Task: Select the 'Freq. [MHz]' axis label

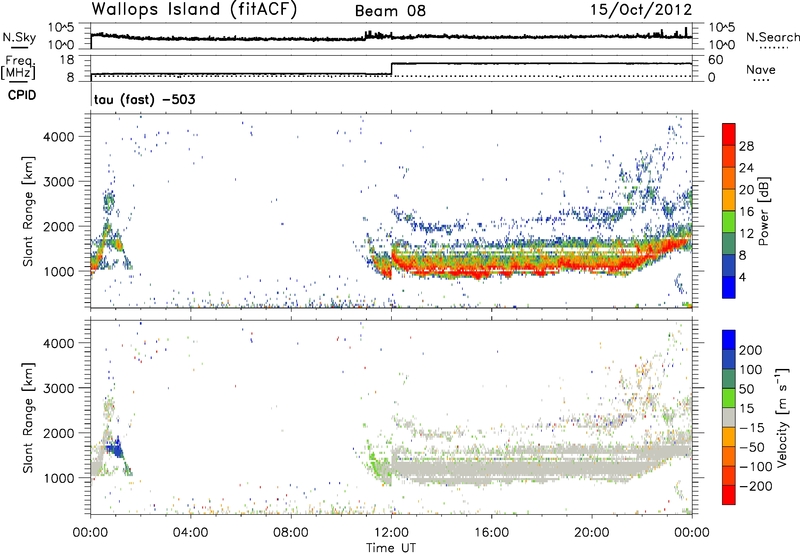Action: tap(18, 68)
